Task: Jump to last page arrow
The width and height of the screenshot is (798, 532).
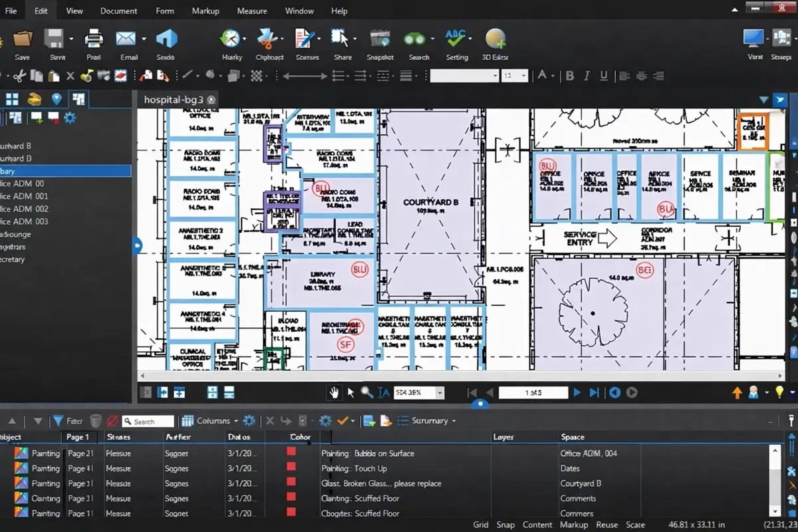Action: tap(595, 392)
